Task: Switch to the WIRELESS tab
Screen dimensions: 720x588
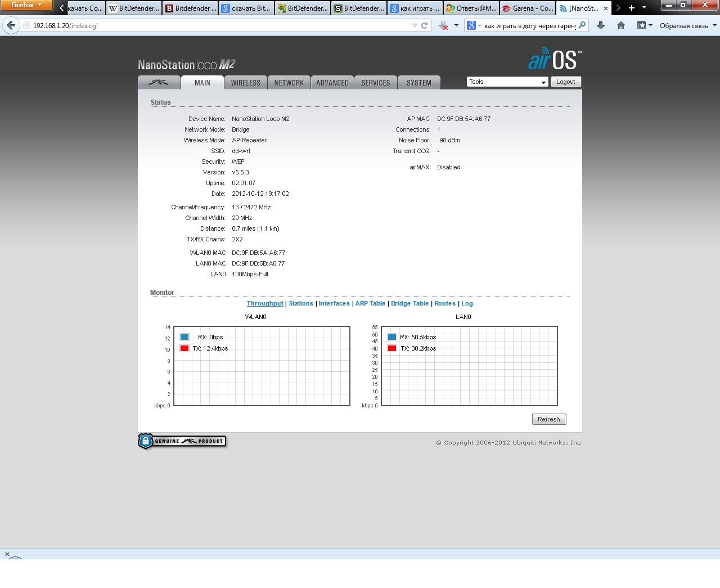Action: pos(246,83)
